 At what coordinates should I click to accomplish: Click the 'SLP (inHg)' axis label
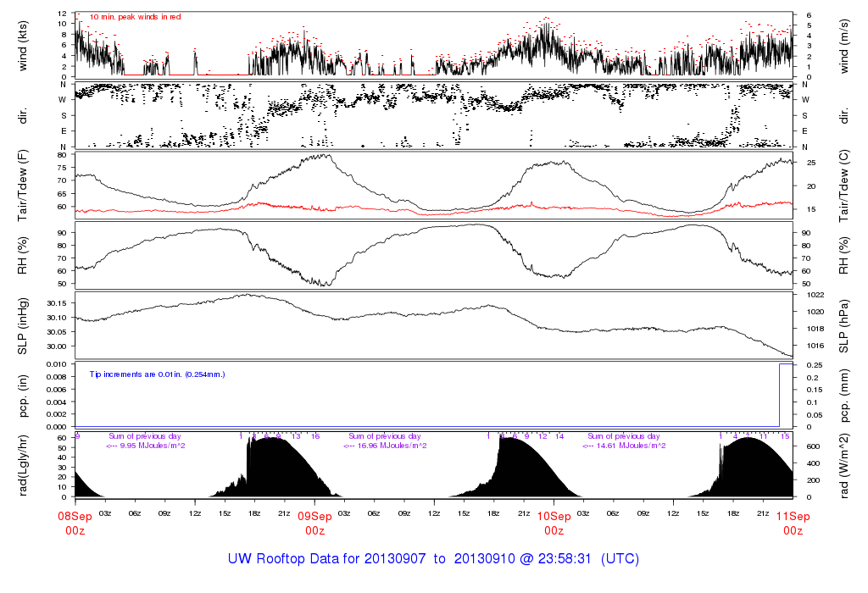pos(23,326)
